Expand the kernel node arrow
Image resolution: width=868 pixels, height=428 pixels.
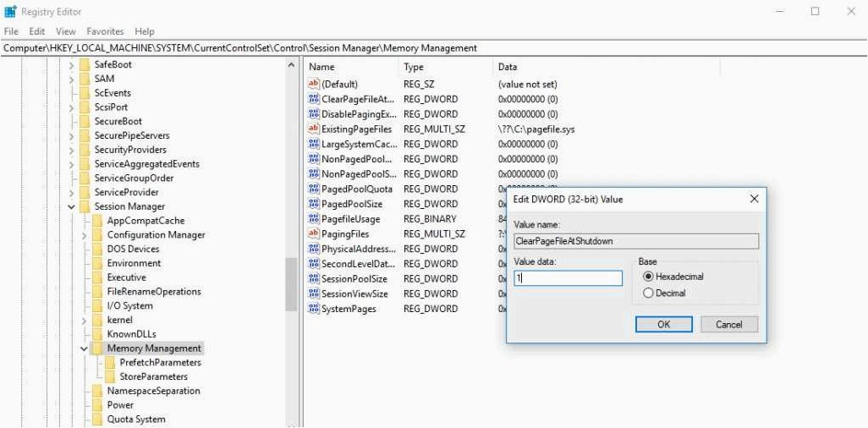click(84, 320)
